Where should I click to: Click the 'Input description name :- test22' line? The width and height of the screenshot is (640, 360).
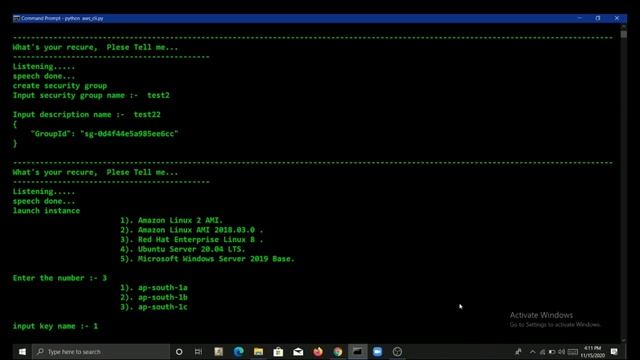coord(87,115)
